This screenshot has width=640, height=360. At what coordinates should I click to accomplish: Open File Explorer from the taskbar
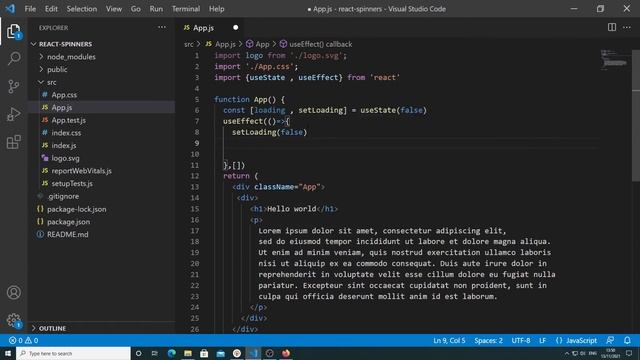click(x=188, y=353)
